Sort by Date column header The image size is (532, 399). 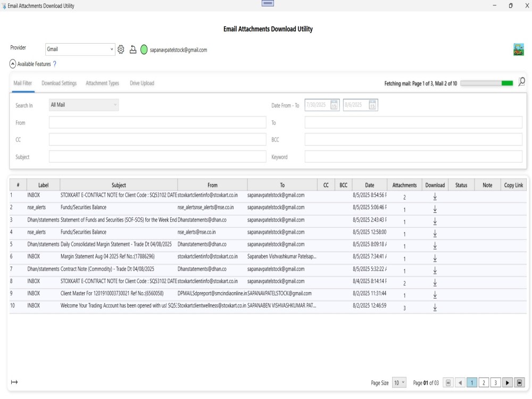[370, 185]
